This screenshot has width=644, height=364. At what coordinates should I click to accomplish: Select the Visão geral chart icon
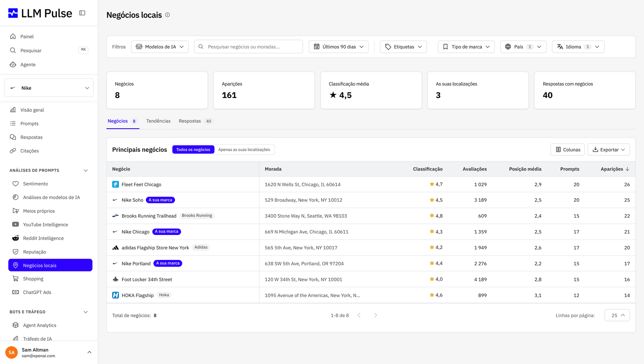point(13,110)
